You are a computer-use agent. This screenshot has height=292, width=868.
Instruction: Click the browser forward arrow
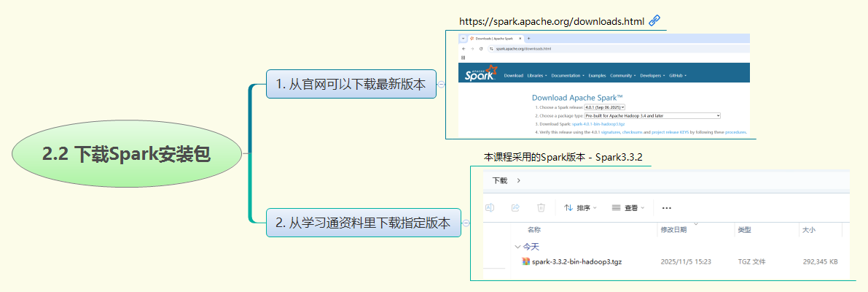472,49
